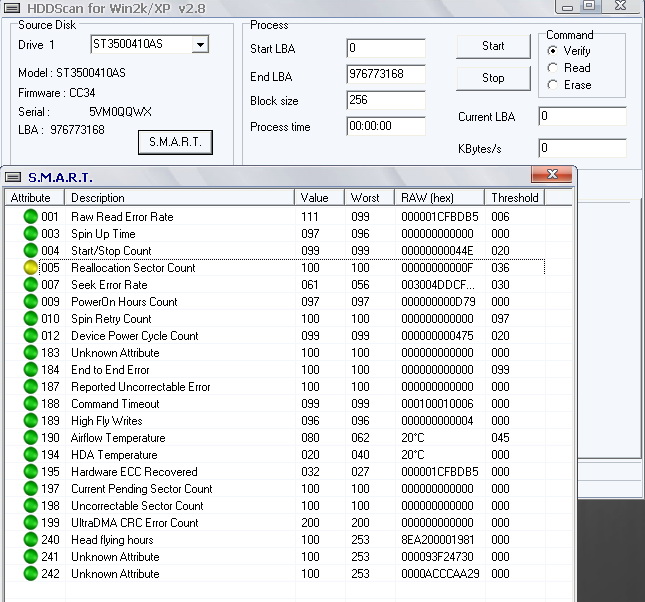The width and height of the screenshot is (645, 602).
Task: Select the Erase command radio button
Action: tap(552, 85)
